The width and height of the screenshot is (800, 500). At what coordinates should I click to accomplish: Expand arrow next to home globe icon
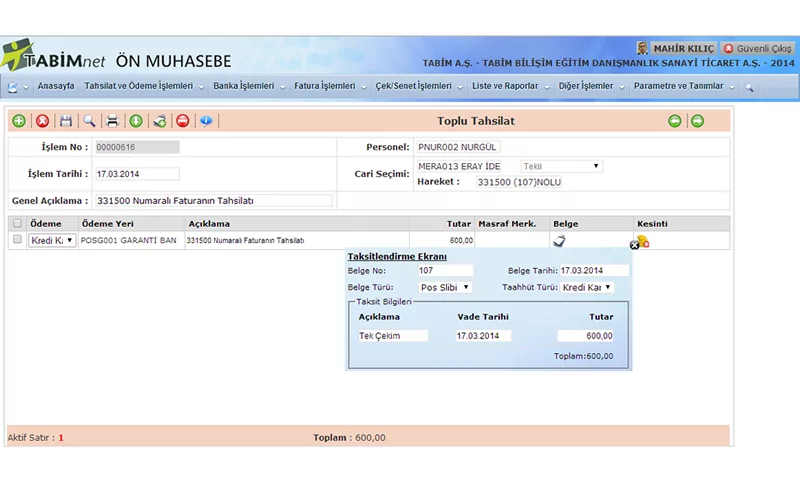coord(26,88)
